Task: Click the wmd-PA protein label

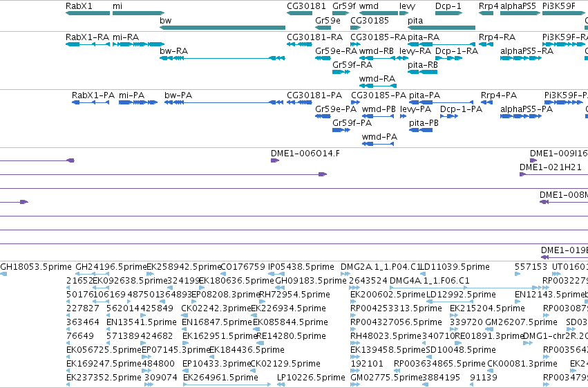Action: coord(379,136)
